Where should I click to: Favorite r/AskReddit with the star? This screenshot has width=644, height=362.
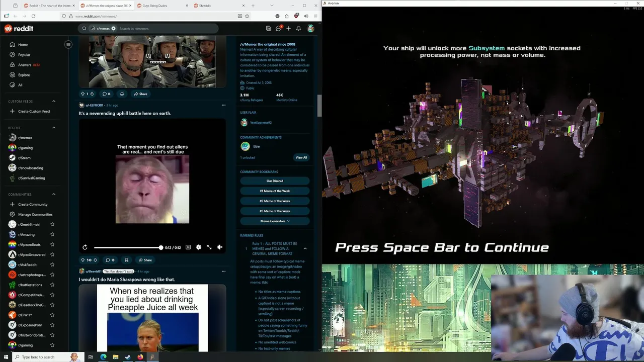pos(52,264)
